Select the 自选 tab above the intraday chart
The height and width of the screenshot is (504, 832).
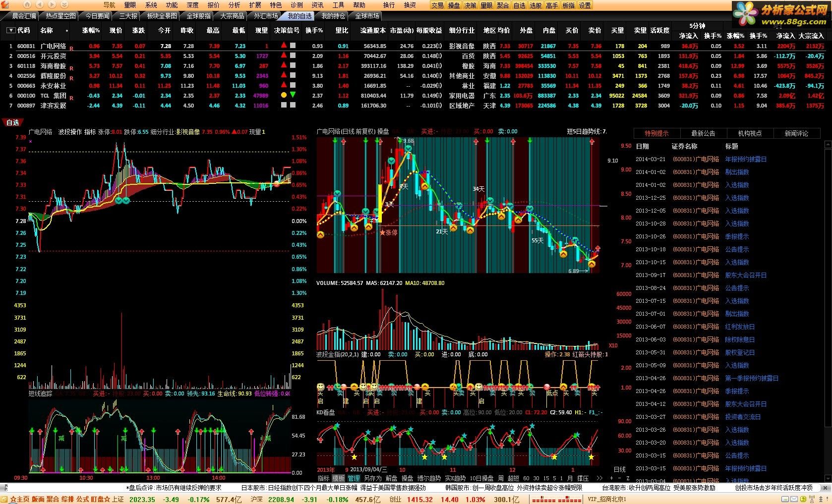point(13,122)
